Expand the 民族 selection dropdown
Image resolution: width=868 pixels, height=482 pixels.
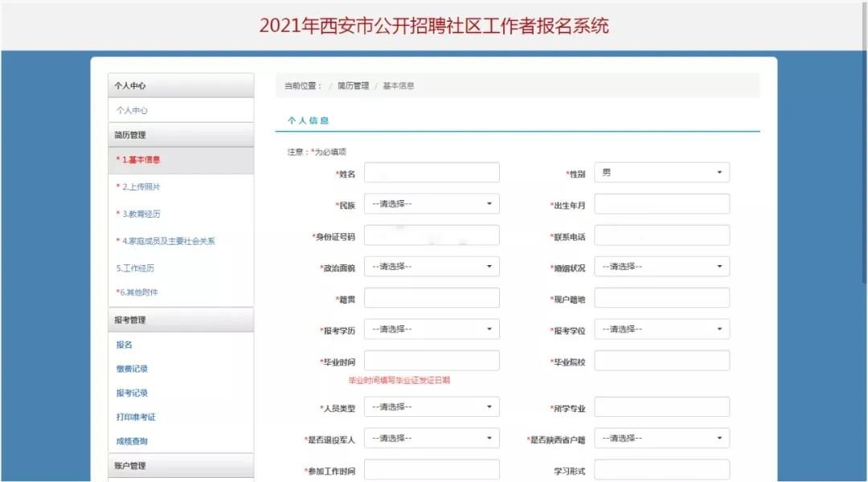tap(432, 204)
